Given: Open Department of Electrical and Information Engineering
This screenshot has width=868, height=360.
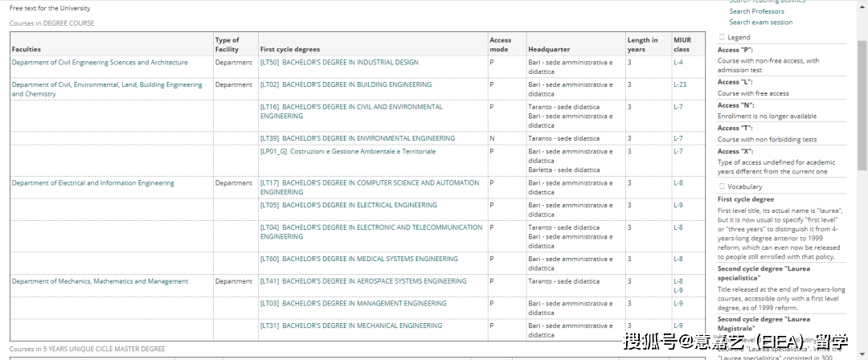Looking at the screenshot, I should [x=92, y=183].
